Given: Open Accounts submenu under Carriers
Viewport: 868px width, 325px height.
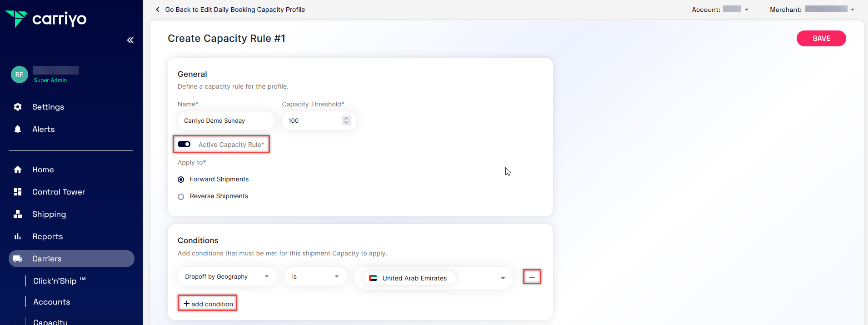Looking at the screenshot, I should pyautogui.click(x=52, y=302).
